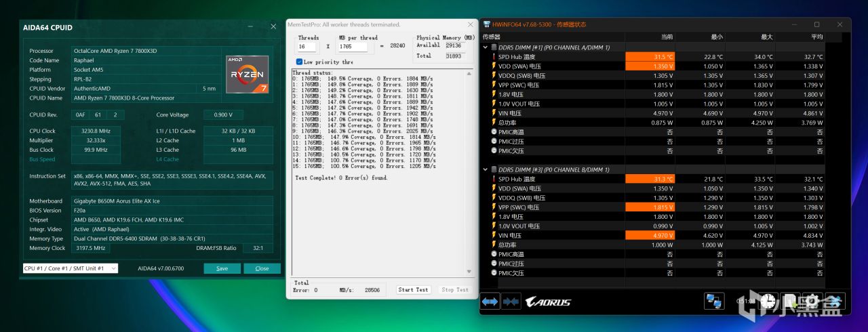Click L3 Cache value 96 MB
Screen dimensions: 868x332
(x=239, y=150)
